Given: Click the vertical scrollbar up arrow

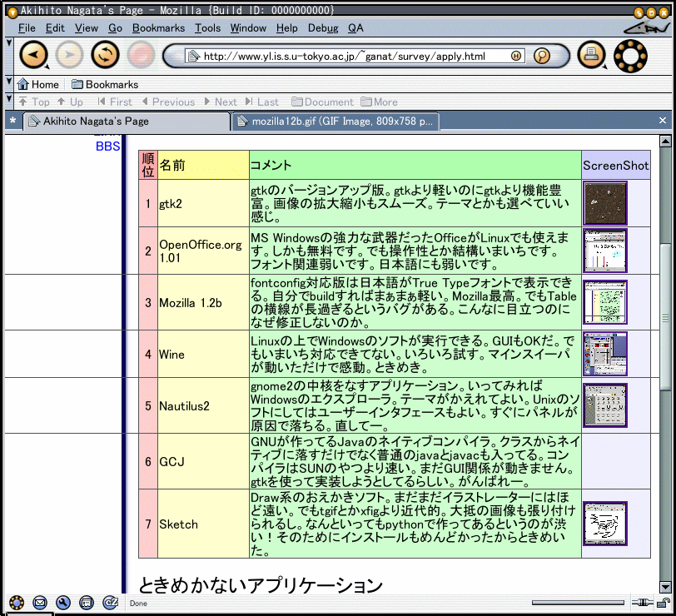Looking at the screenshot, I should tap(665, 141).
